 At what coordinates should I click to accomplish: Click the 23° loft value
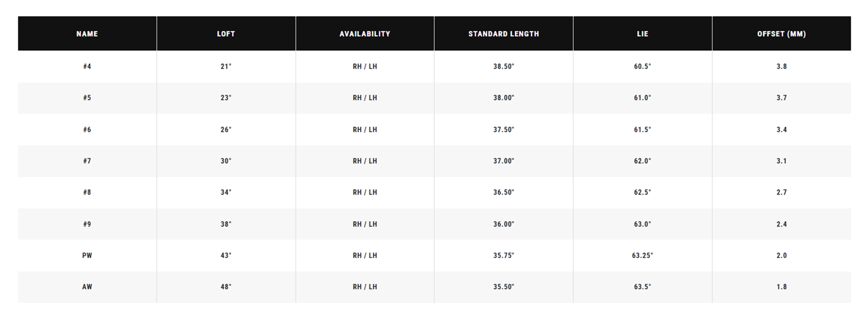[x=226, y=98]
